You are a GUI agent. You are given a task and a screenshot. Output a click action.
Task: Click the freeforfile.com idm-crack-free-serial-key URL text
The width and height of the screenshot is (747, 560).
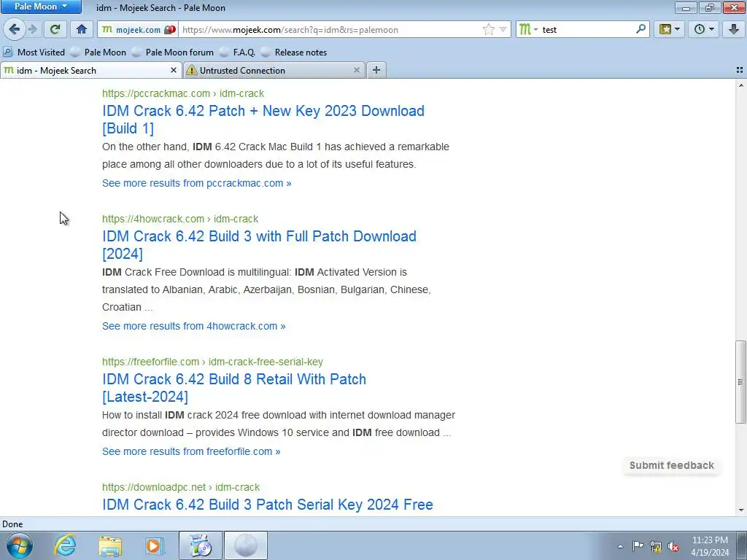(x=212, y=362)
